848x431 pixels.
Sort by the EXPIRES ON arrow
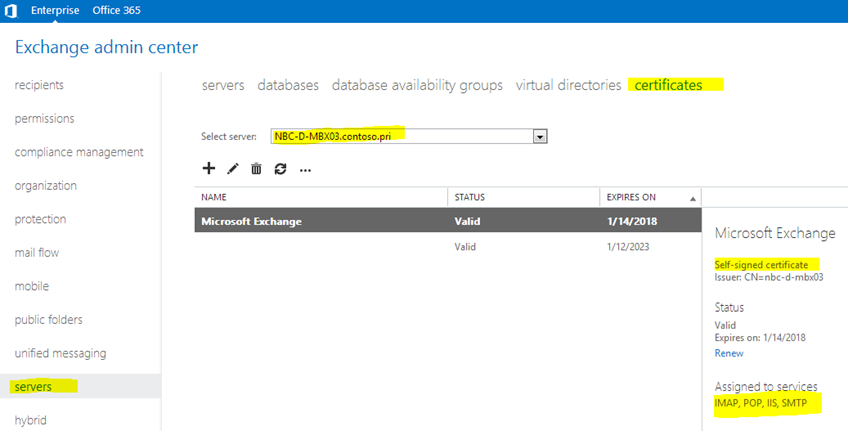693,198
